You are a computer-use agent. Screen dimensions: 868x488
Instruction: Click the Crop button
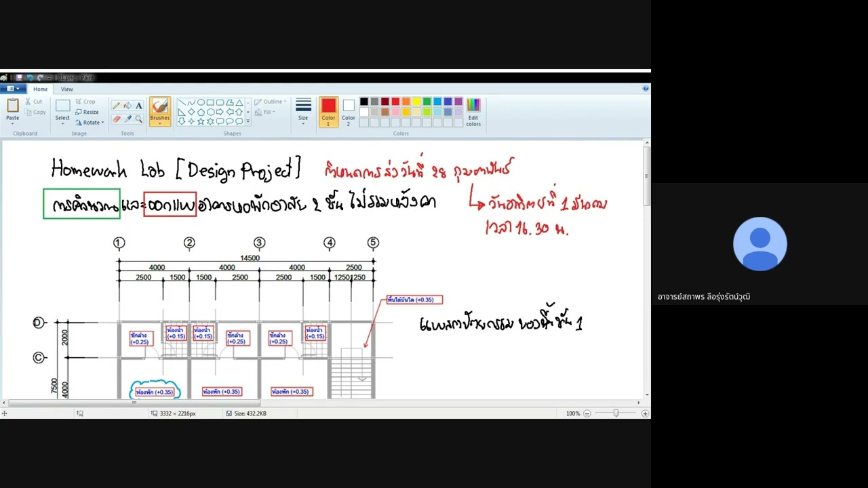click(85, 102)
